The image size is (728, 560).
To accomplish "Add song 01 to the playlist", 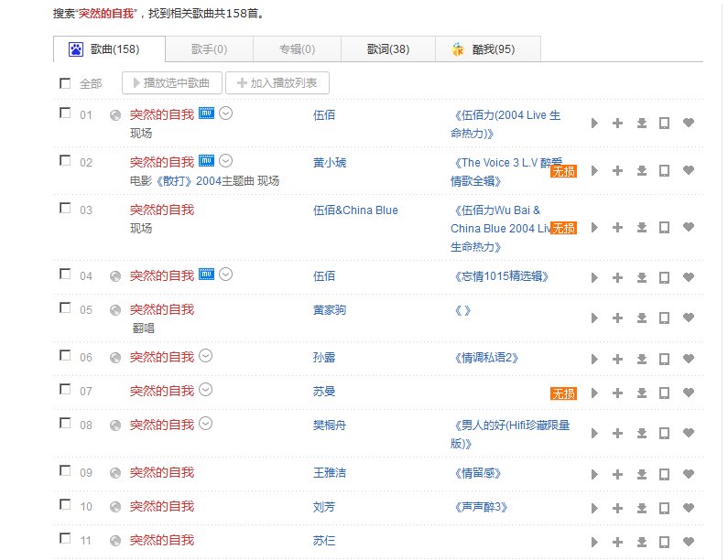I will click(617, 124).
